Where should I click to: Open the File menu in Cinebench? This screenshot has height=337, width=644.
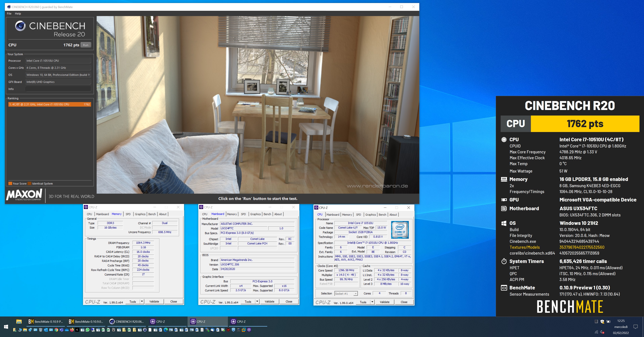tap(9, 13)
